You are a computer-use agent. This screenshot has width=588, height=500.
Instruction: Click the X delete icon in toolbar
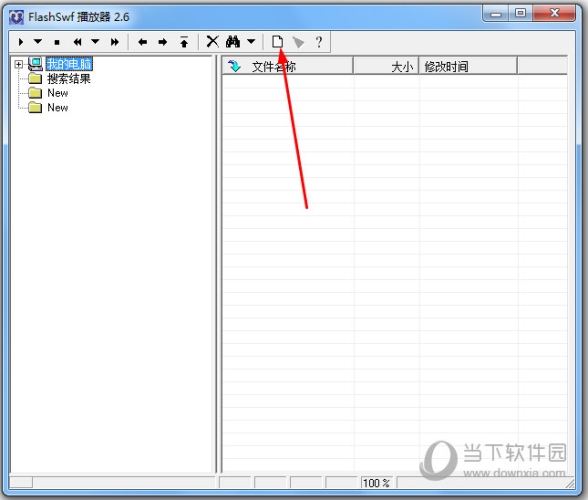pos(213,41)
